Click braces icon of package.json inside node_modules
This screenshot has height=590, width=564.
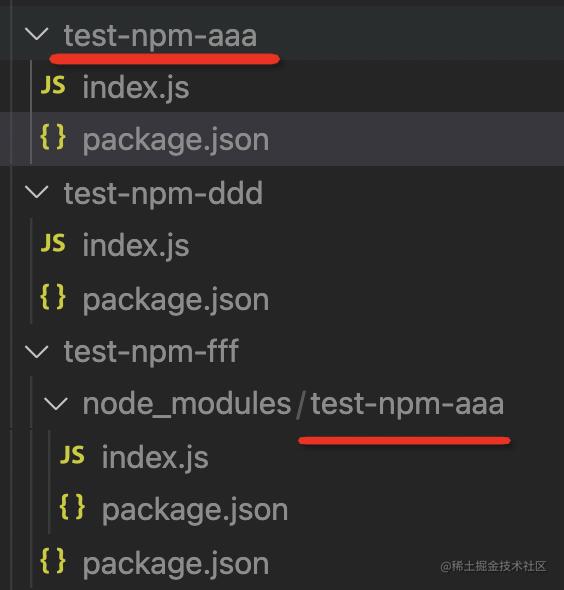point(72,507)
